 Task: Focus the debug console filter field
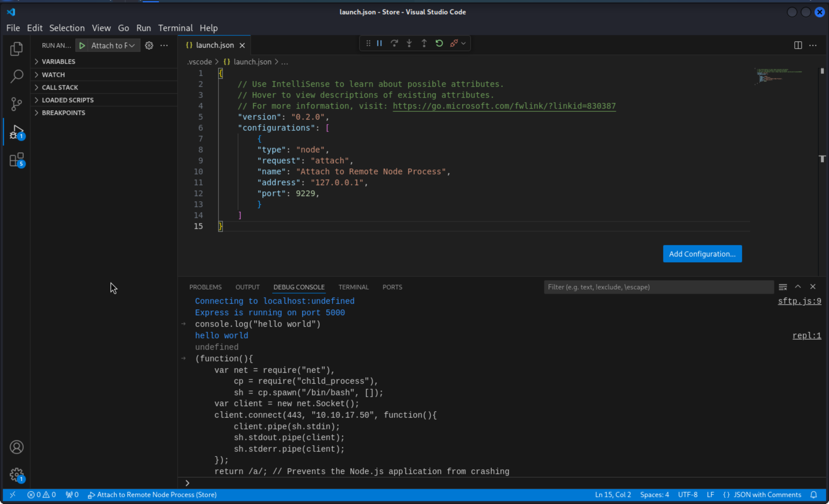[x=658, y=287]
